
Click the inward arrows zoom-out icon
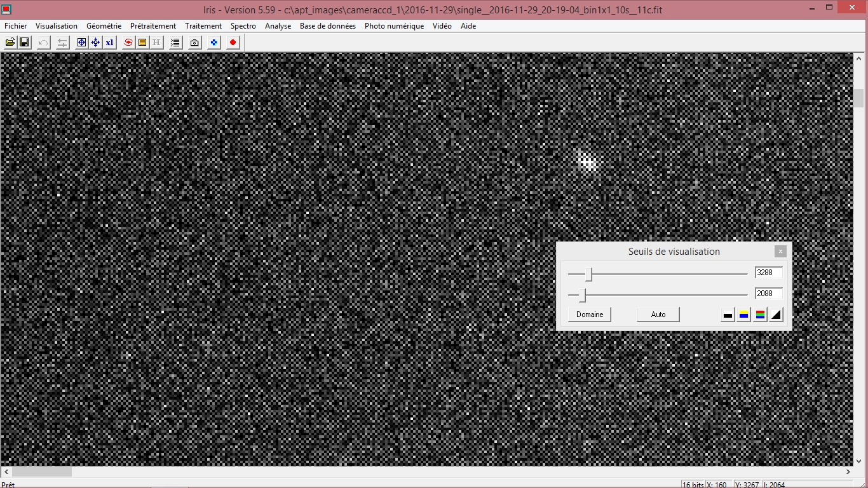coord(95,43)
